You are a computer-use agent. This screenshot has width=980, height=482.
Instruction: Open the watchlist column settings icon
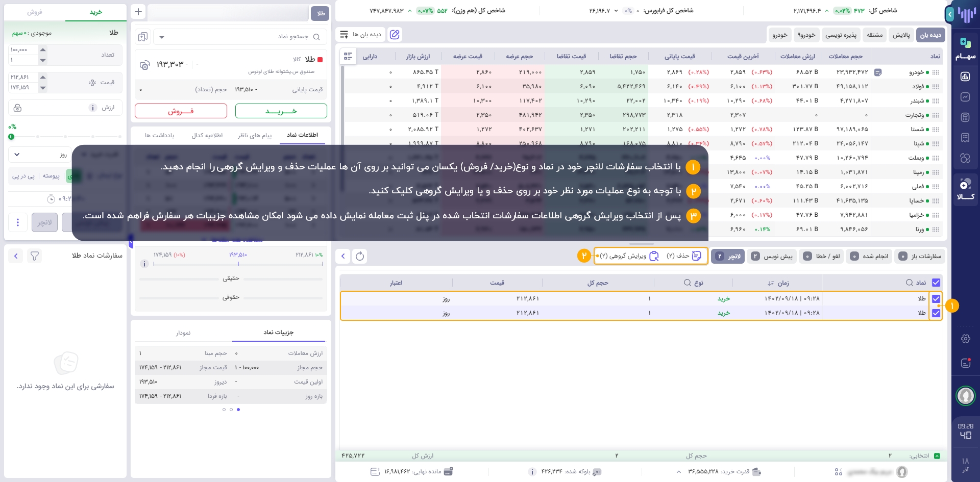[x=348, y=57]
